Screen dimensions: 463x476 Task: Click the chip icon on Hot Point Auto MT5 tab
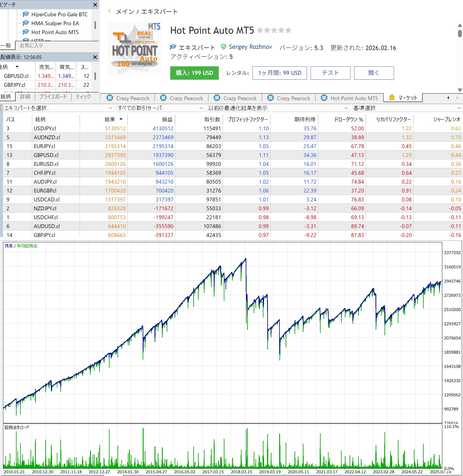(324, 98)
